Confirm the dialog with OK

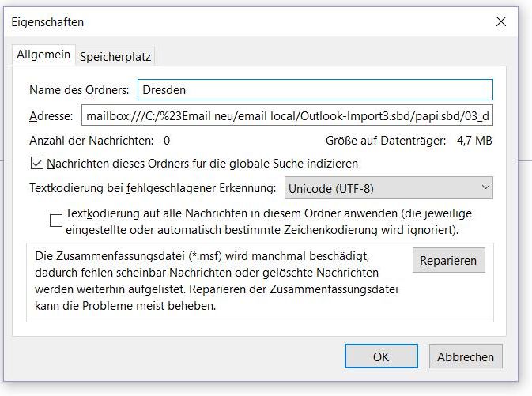pyautogui.click(x=381, y=356)
